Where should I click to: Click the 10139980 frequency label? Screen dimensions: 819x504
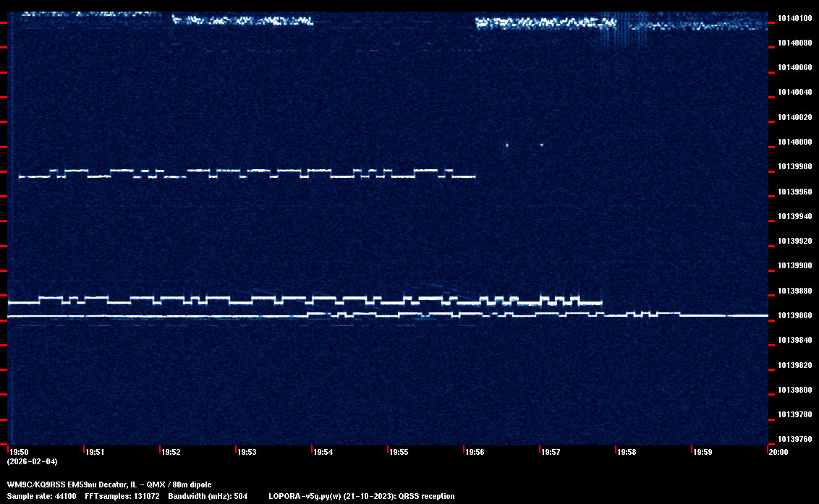point(794,167)
